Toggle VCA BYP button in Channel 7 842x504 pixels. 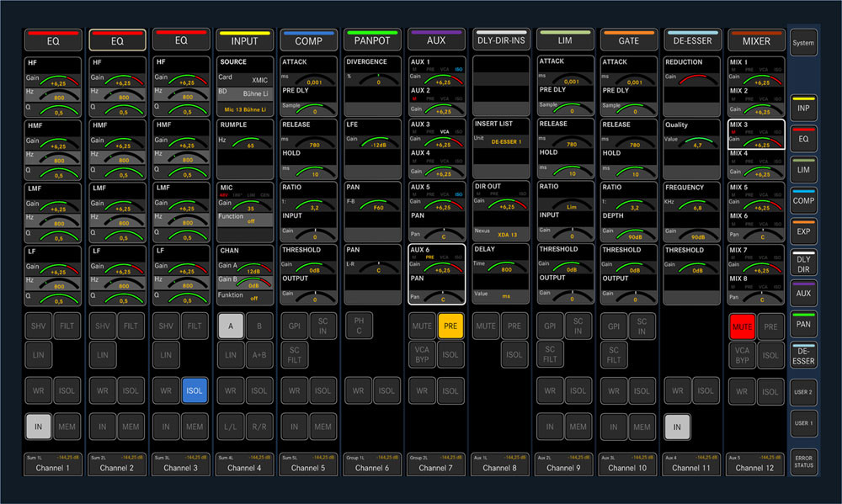(422, 355)
